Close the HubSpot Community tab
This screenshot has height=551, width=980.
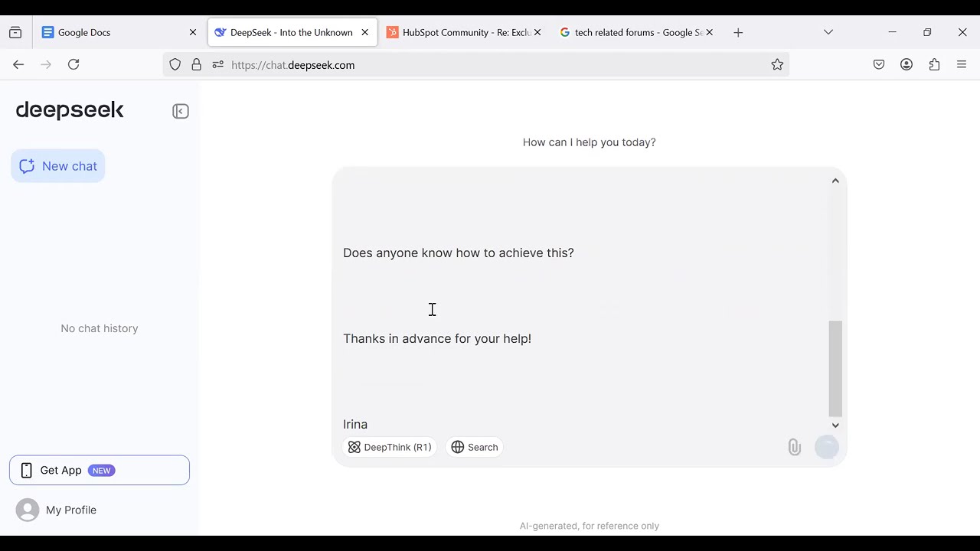pyautogui.click(x=537, y=32)
